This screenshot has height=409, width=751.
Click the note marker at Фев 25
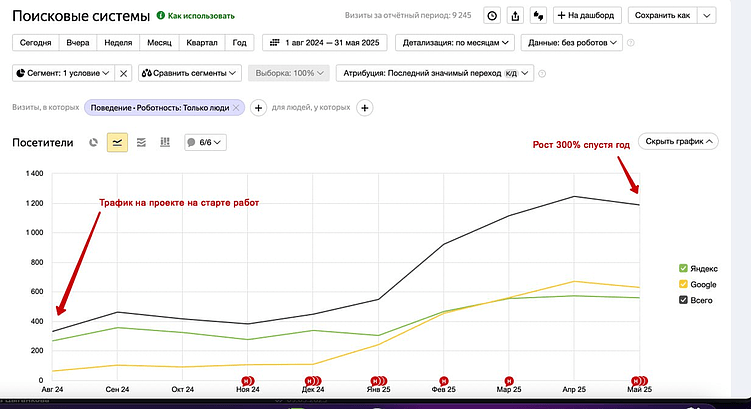click(x=444, y=381)
